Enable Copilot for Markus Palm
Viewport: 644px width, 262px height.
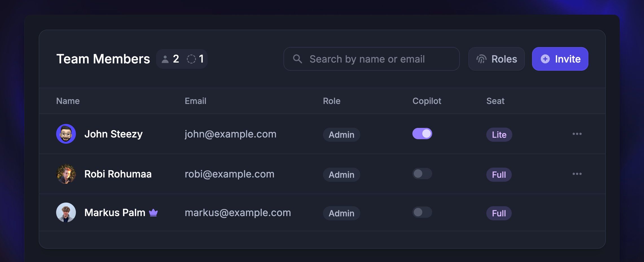(422, 212)
